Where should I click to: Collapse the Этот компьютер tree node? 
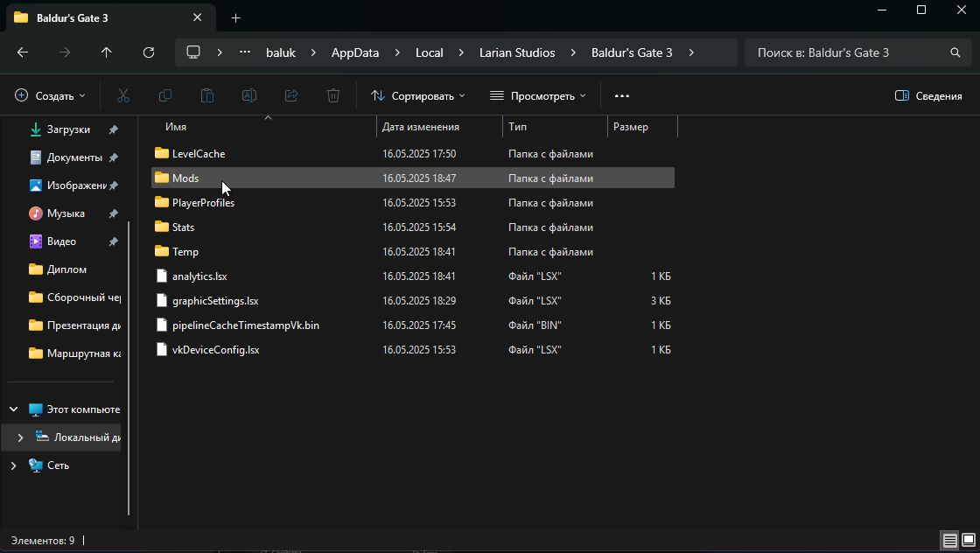14,409
